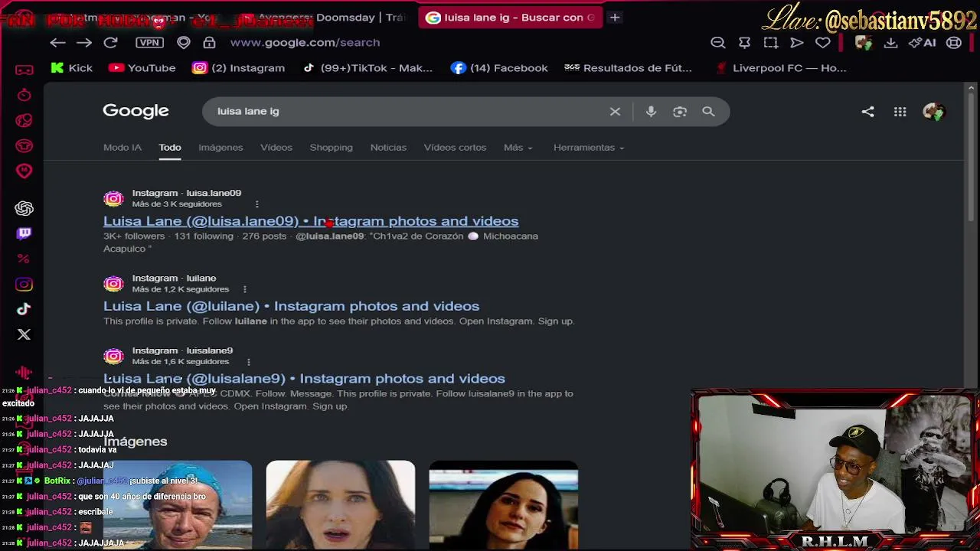The width and height of the screenshot is (980, 551).
Task: Open the TikTok bookmark
Action: point(367,68)
